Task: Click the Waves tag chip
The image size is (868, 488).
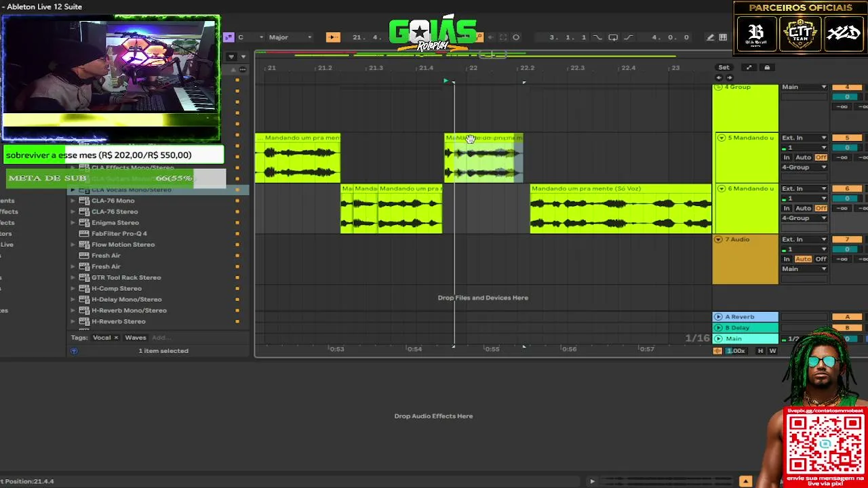Action: click(136, 338)
